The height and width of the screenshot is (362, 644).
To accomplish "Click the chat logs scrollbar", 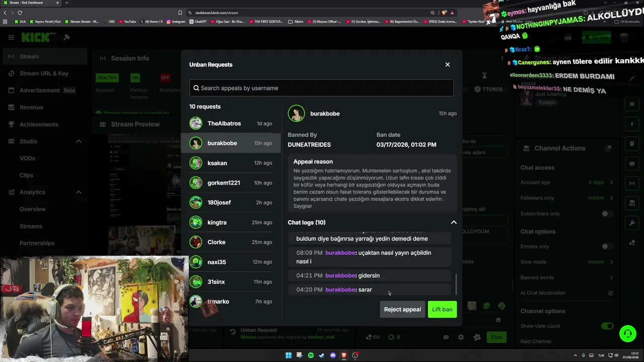I will coord(456,285).
